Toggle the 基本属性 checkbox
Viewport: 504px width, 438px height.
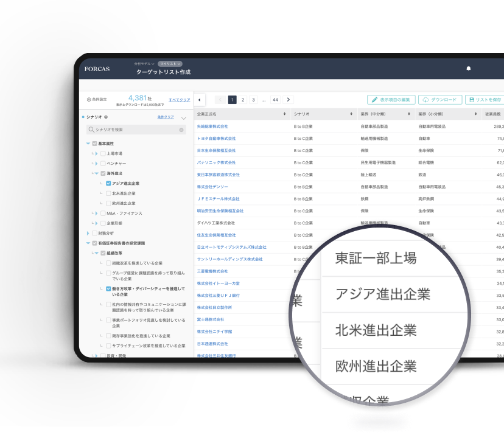94,144
